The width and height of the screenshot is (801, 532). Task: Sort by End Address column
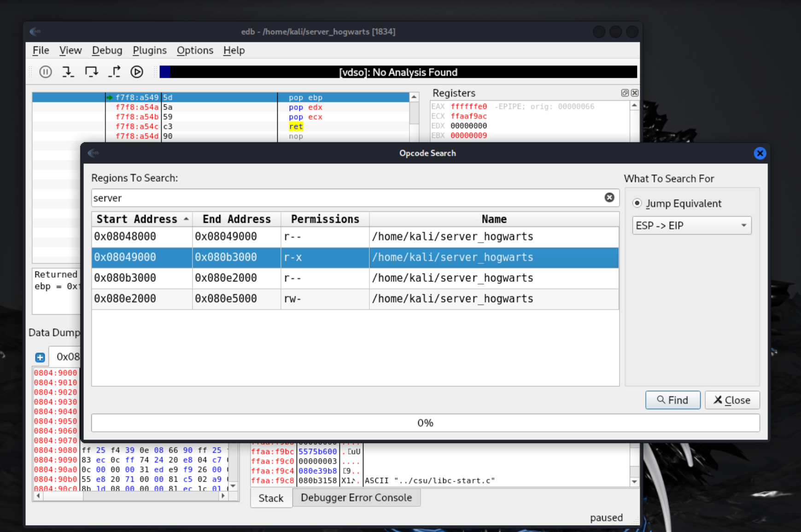pos(236,219)
